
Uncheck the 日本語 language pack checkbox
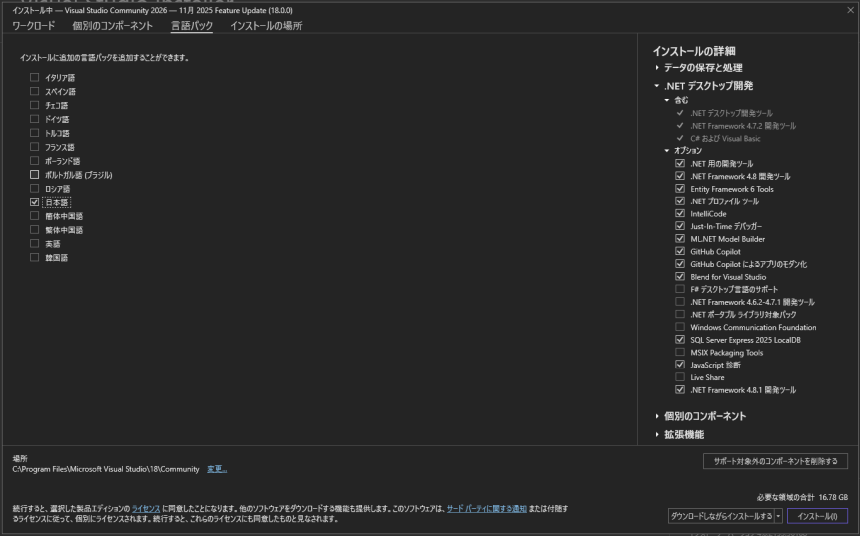(35, 202)
